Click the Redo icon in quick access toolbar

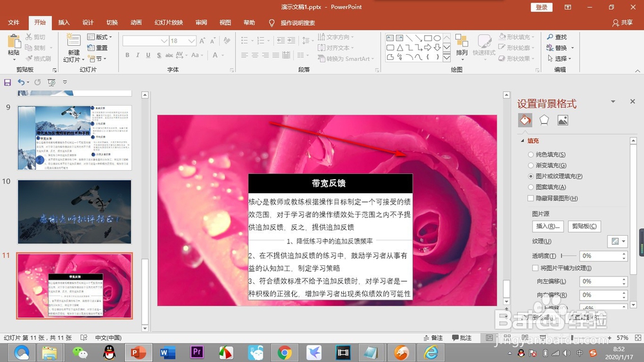coord(37,82)
